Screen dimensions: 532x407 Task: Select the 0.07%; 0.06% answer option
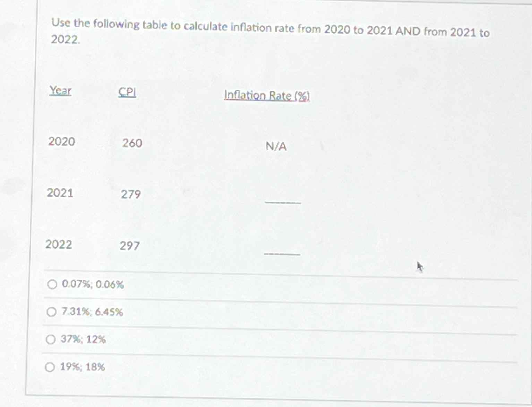(x=51, y=285)
